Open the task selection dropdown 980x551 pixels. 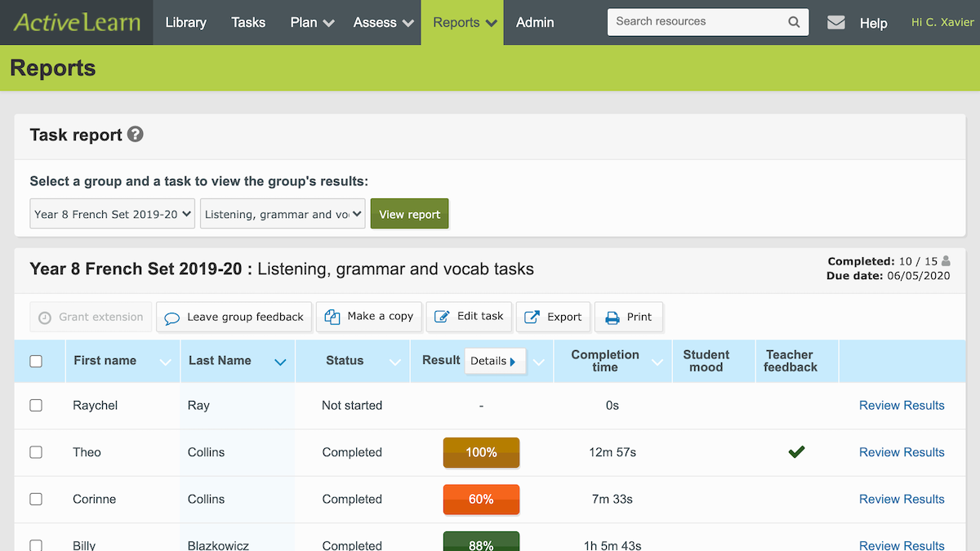(x=283, y=213)
